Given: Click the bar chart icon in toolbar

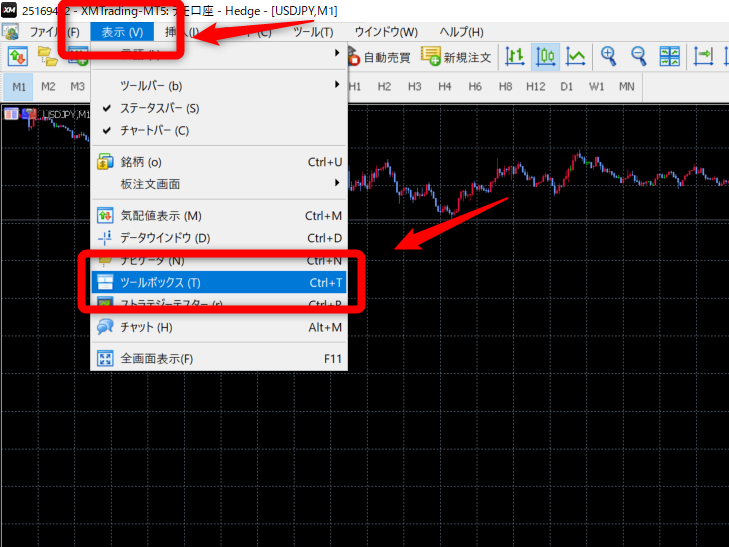Looking at the screenshot, I should pyautogui.click(x=516, y=57).
